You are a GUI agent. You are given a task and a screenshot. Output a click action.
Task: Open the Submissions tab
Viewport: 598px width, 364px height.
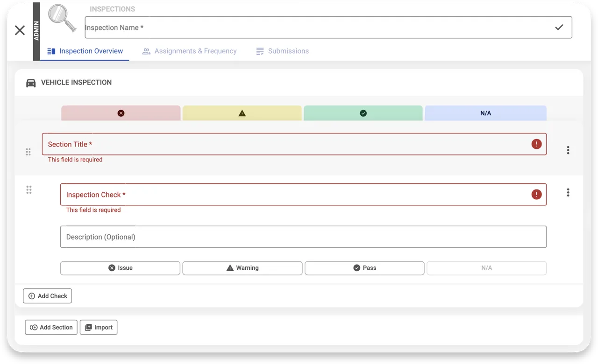coord(282,51)
